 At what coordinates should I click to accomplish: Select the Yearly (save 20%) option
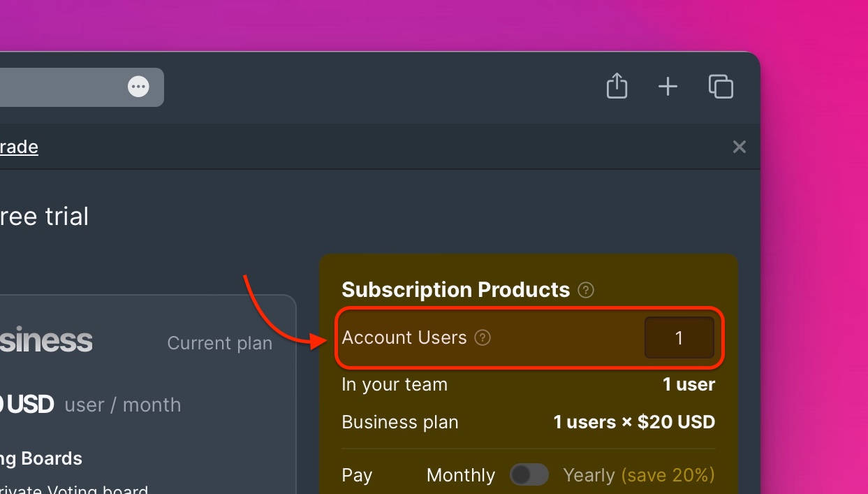[639, 476]
